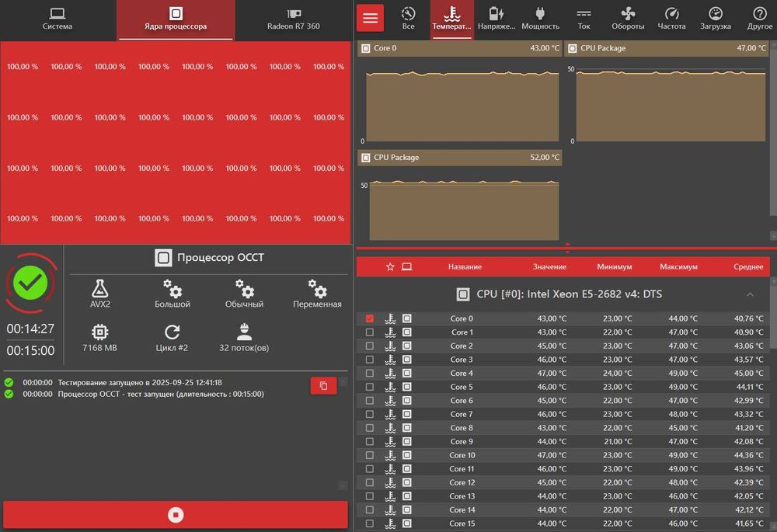
Task: Click the log entry Тестирование запущено
Action: click(x=140, y=382)
